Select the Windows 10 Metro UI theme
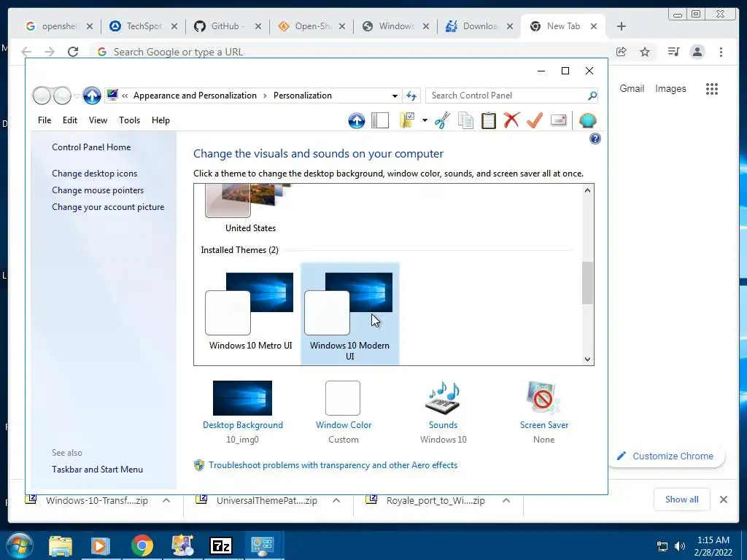 (250, 312)
